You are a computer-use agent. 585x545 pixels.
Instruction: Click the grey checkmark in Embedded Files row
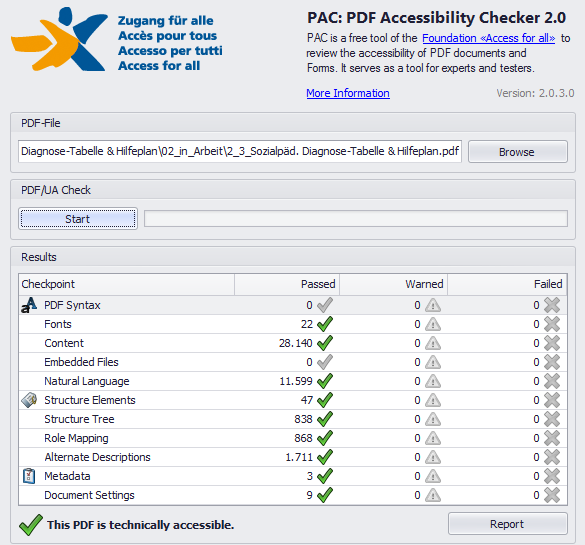click(x=325, y=362)
